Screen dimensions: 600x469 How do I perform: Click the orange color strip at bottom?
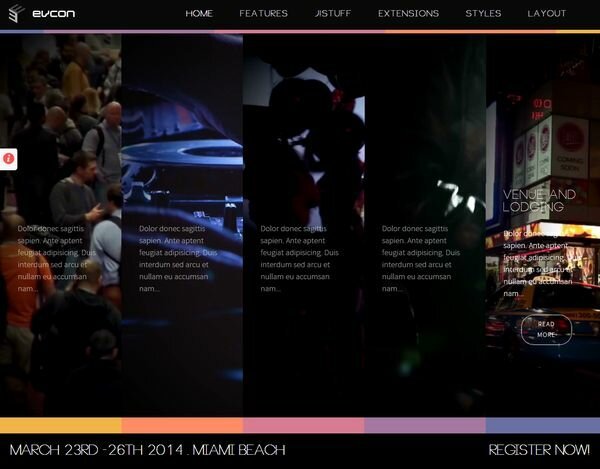coord(182,425)
